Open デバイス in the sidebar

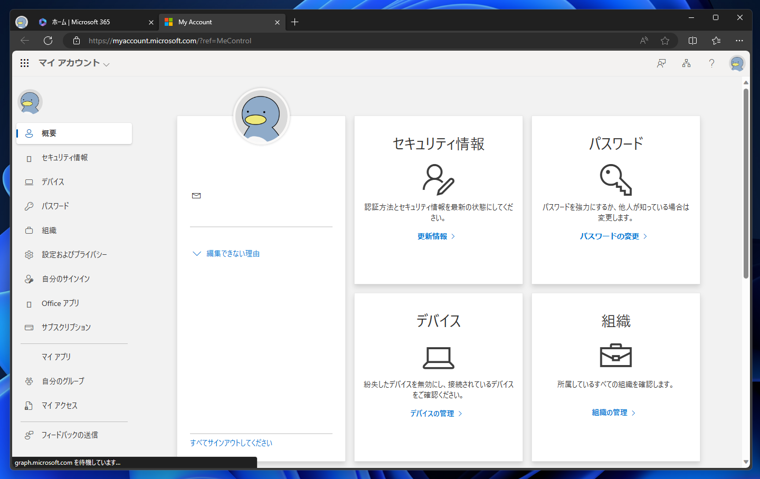click(x=74, y=182)
